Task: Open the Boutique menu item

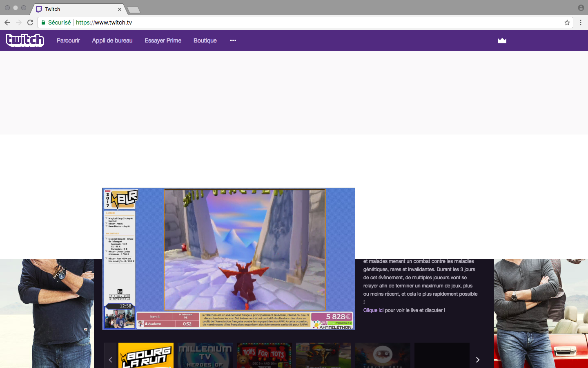Action: [x=205, y=40]
